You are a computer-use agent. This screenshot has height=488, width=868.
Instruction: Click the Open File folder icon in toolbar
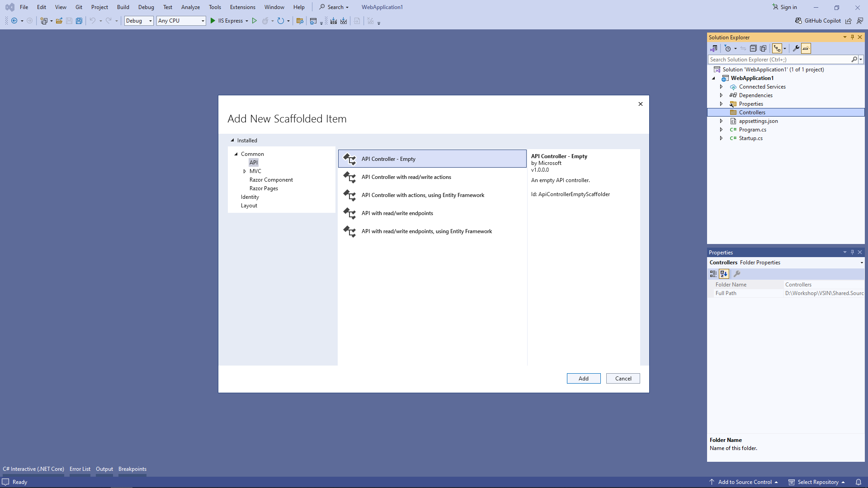(59, 21)
